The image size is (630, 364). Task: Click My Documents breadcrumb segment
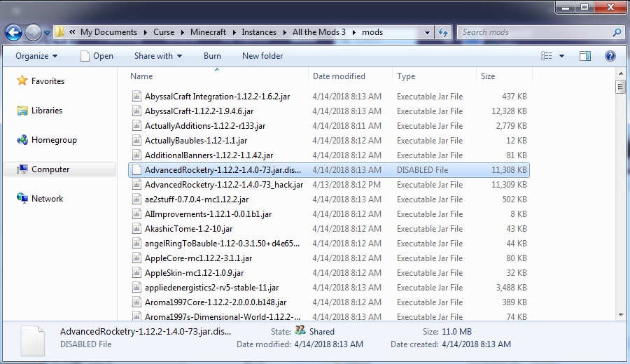108,32
